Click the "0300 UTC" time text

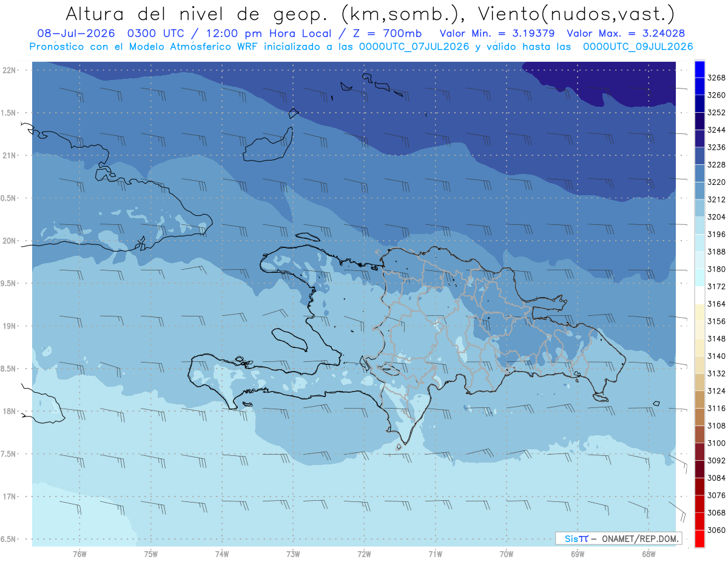tap(157, 34)
